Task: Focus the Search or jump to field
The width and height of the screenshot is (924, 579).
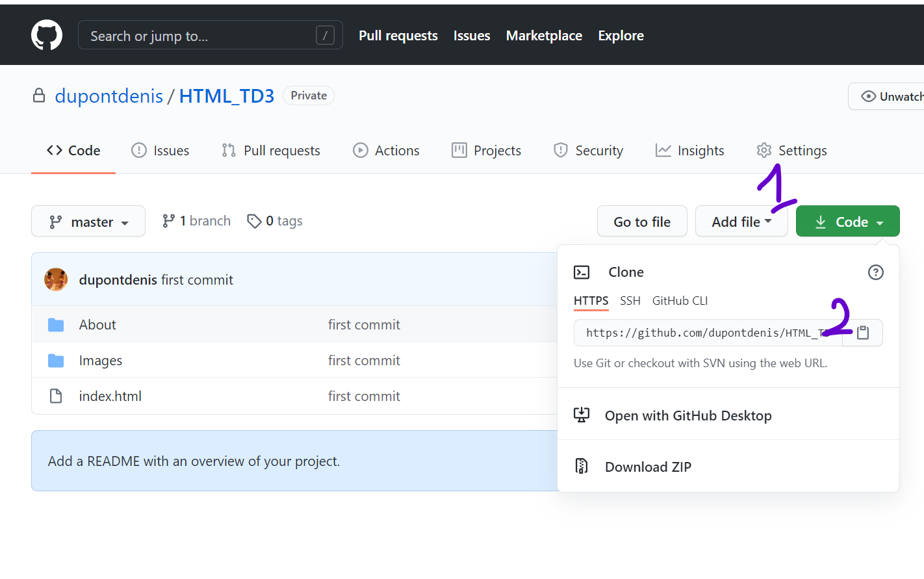Action: coord(211,35)
